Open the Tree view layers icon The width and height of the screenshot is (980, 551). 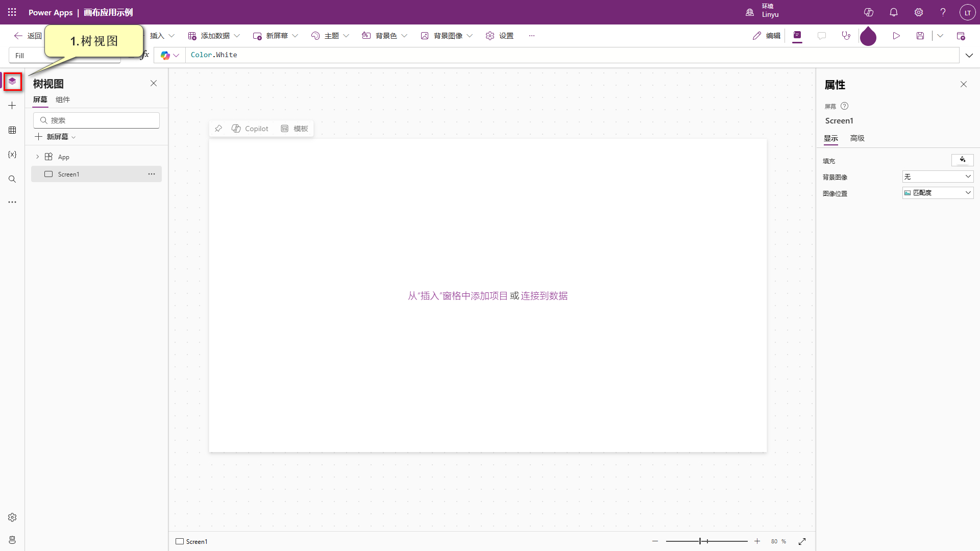click(x=12, y=82)
